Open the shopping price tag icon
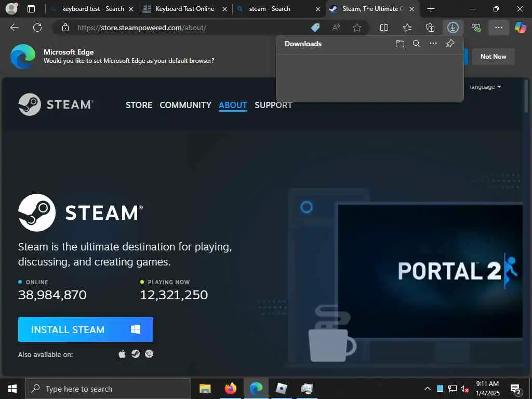The width and height of the screenshot is (532, 399). click(315, 28)
